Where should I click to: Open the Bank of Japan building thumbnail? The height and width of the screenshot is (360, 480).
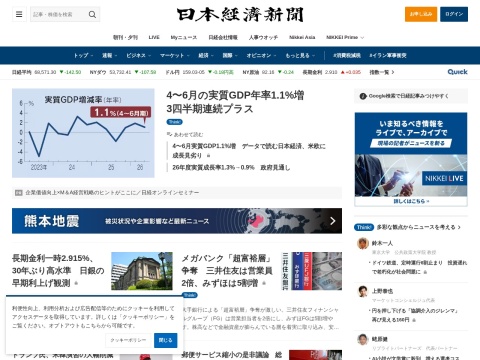142,271
